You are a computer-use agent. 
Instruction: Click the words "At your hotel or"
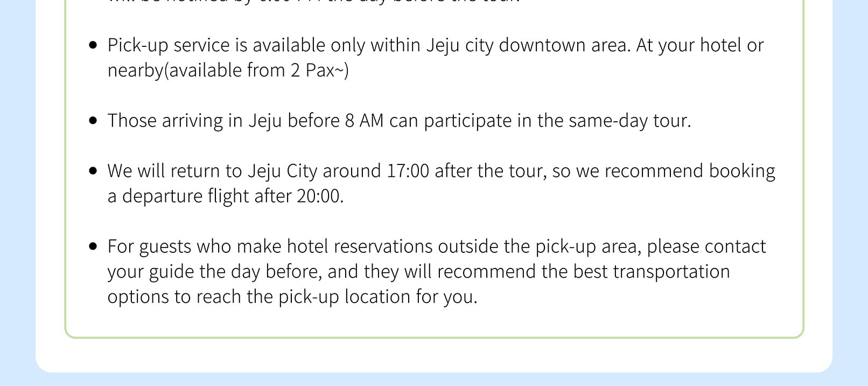699,45
